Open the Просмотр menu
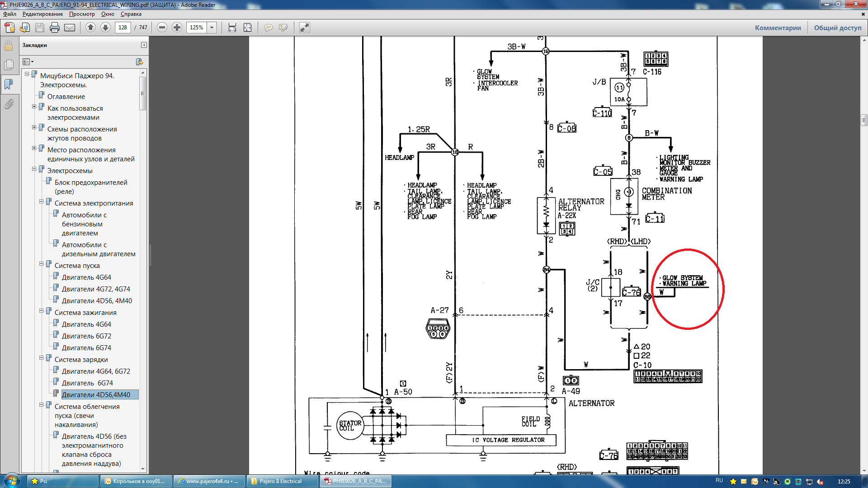 [82, 14]
